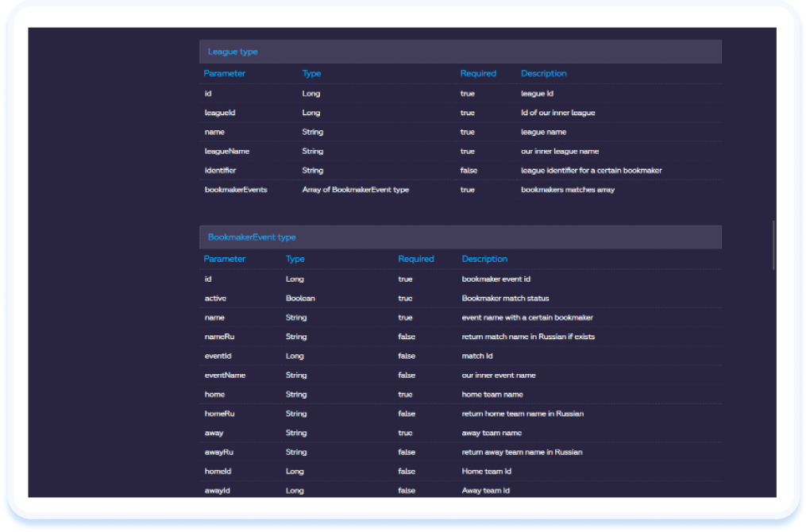Select the active parameter row
806x532 pixels.
[214, 298]
